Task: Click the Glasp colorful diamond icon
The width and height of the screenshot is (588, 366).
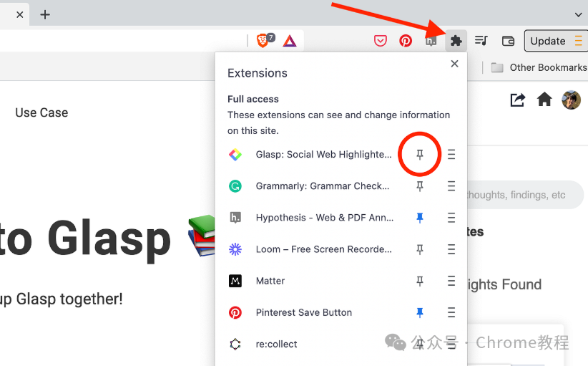Action: [x=235, y=154]
